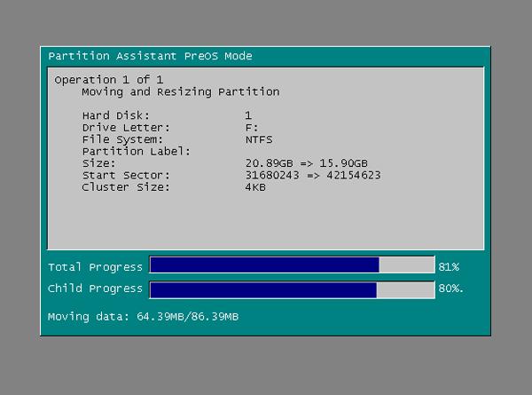Image resolution: width=532 pixels, height=395 pixels.
Task: Select the 4KB cluster size value
Action: click(255, 187)
